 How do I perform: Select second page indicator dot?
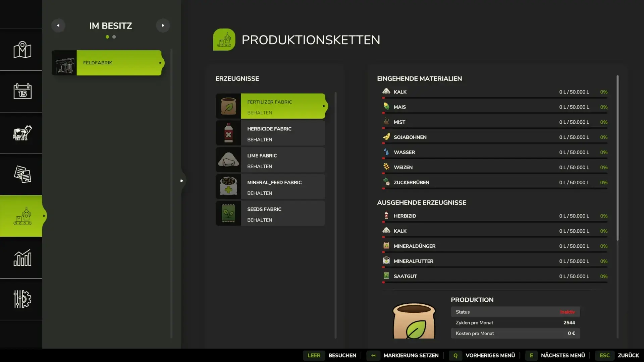(x=114, y=37)
